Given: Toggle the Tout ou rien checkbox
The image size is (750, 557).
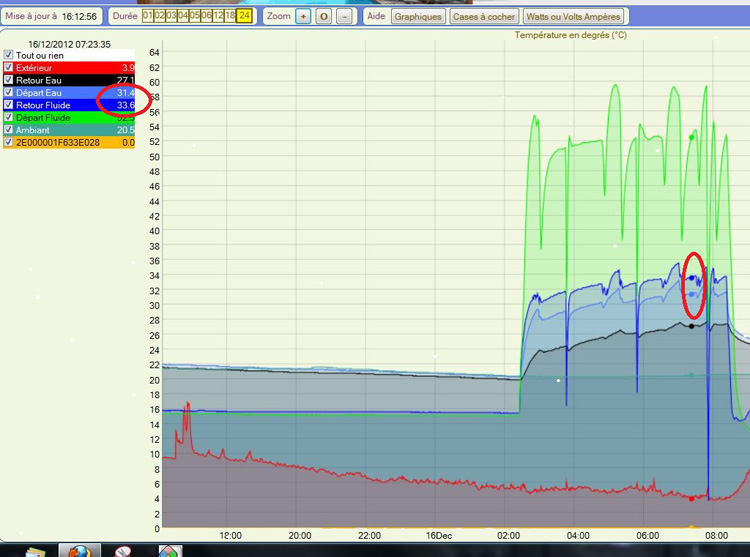Looking at the screenshot, I should [x=9, y=55].
